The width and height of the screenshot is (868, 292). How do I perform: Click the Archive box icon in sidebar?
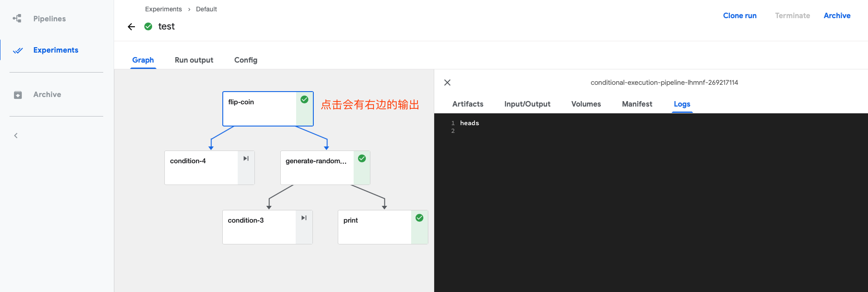click(x=18, y=95)
